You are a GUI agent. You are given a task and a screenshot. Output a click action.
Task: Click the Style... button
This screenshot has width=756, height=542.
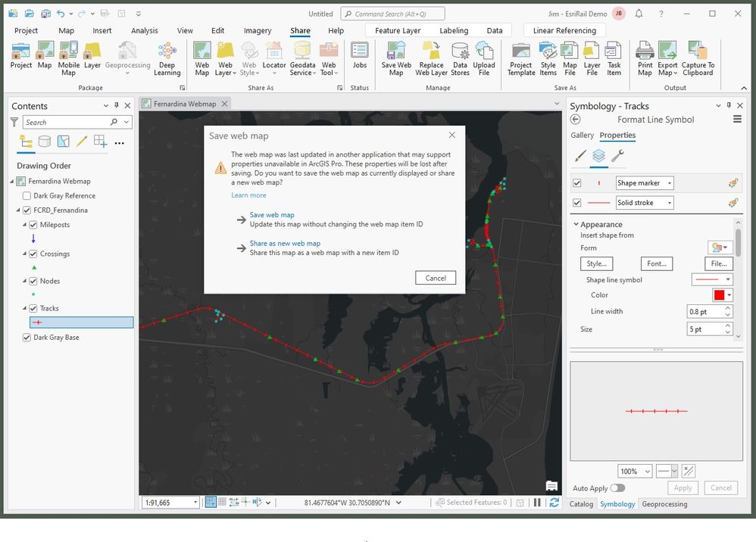pos(596,263)
